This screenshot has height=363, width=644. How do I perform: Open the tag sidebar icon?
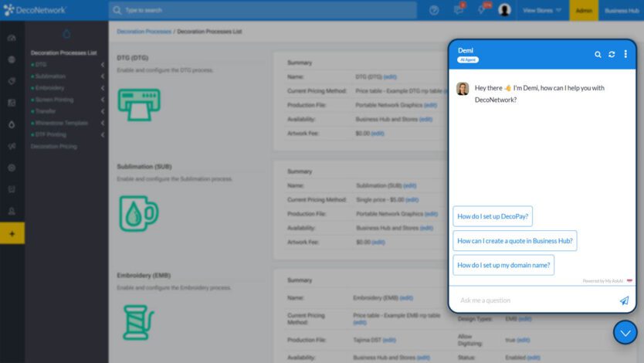click(x=12, y=81)
